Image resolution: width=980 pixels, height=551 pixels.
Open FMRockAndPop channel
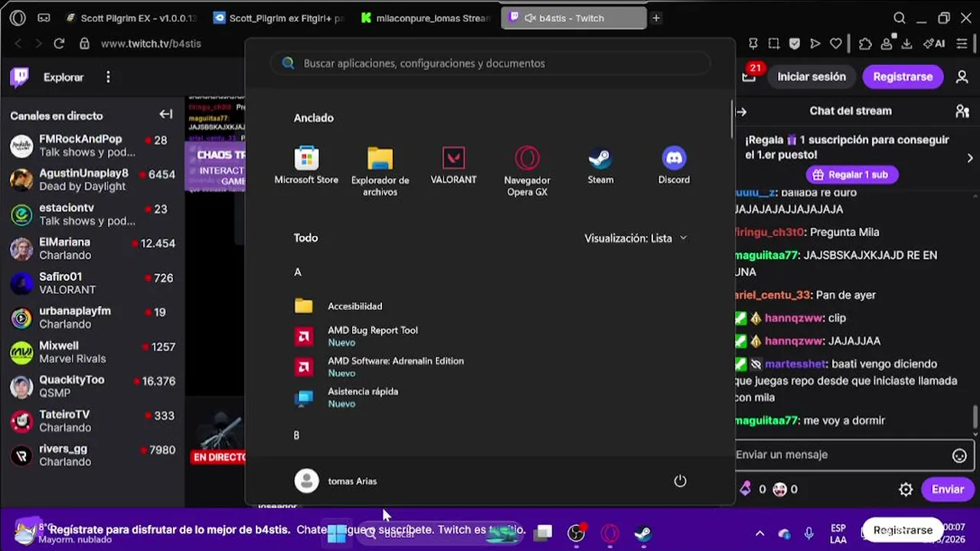point(92,145)
